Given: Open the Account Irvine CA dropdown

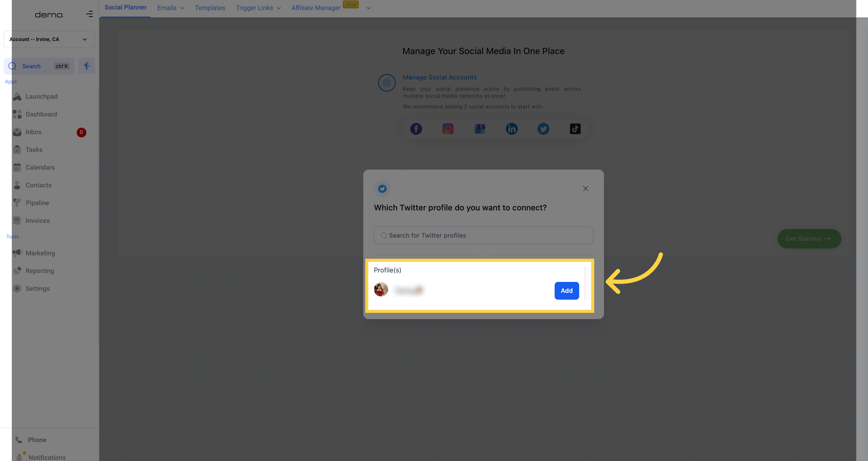Looking at the screenshot, I should 48,39.
